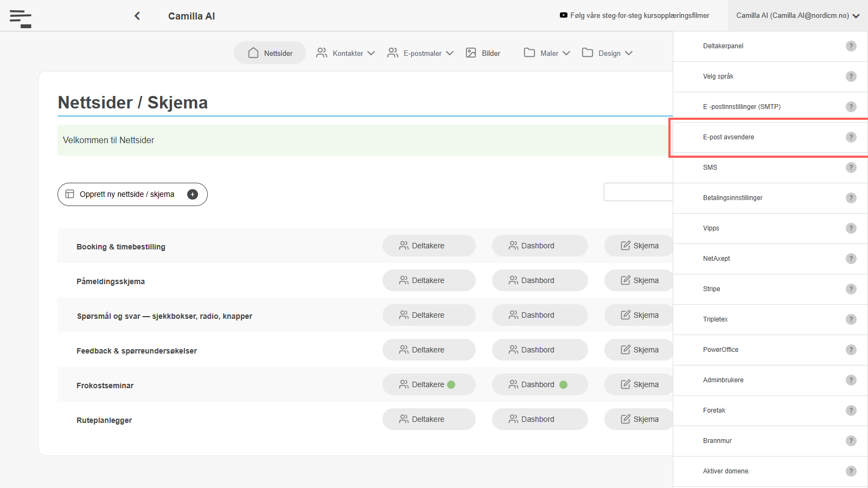
Task: Click help icon next to Tripletex
Action: (x=851, y=319)
